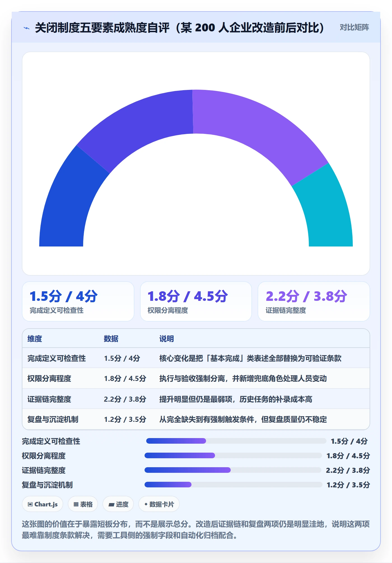Viewport: 392px width, 563px height.
Task: Click the 复盘与沉淀机制 progress bar
Action: tap(234, 485)
